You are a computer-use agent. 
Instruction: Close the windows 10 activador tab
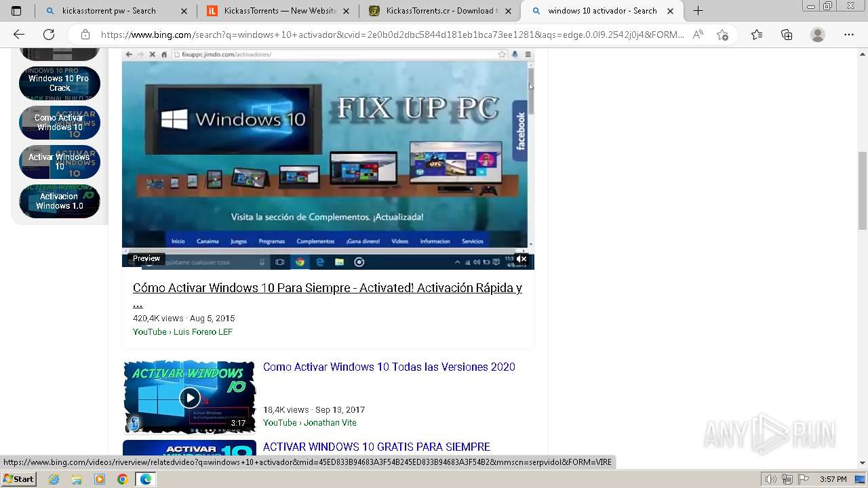click(671, 11)
